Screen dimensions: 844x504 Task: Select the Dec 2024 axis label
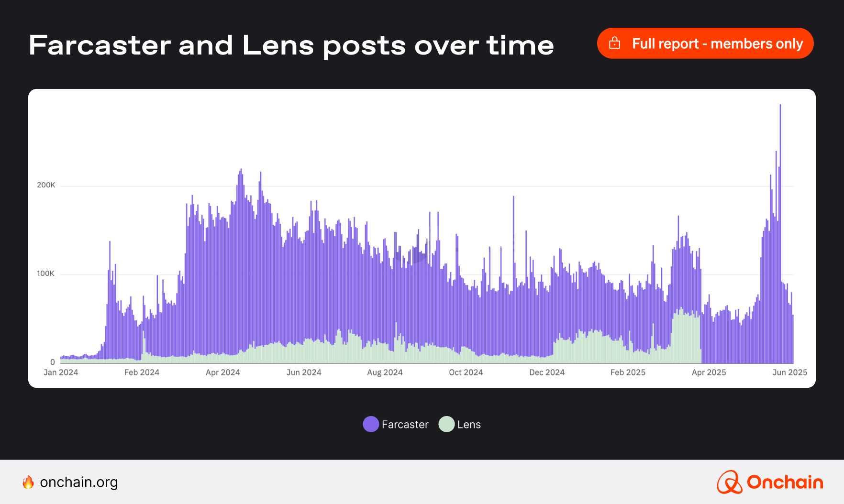[547, 373]
